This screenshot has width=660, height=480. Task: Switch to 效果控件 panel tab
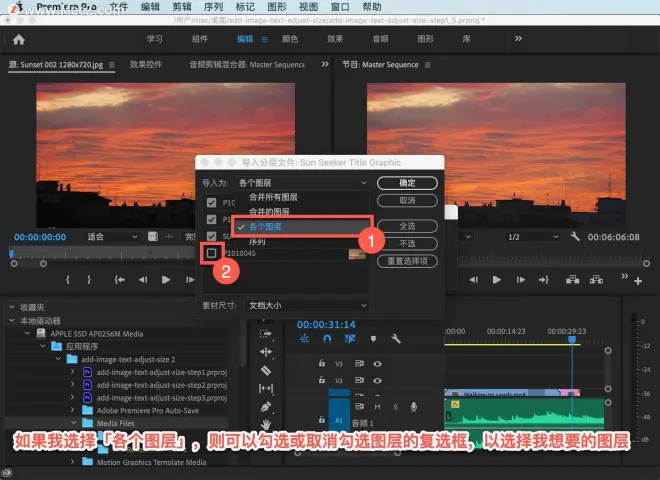[x=146, y=64]
